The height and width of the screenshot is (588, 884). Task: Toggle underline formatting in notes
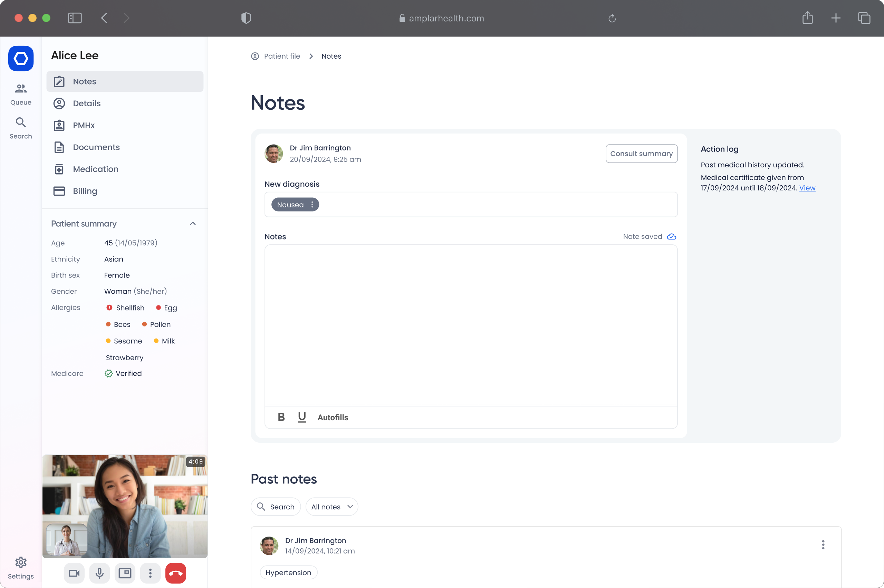coord(302,417)
